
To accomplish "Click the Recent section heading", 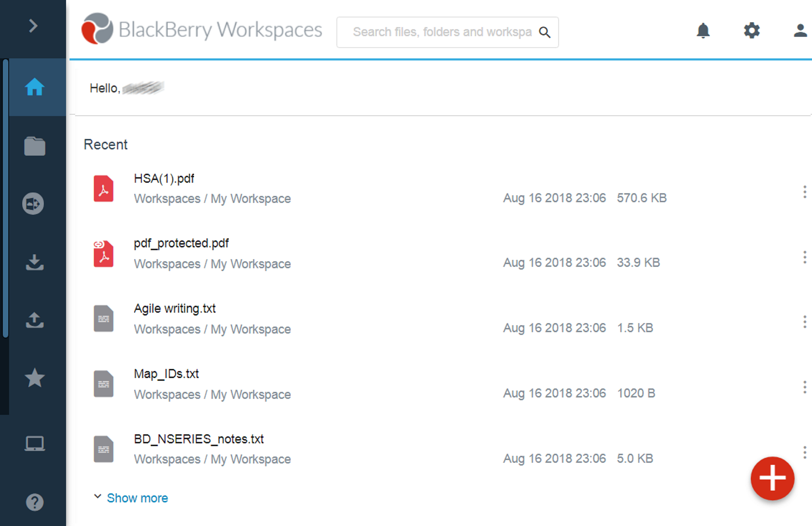I will (x=105, y=144).
